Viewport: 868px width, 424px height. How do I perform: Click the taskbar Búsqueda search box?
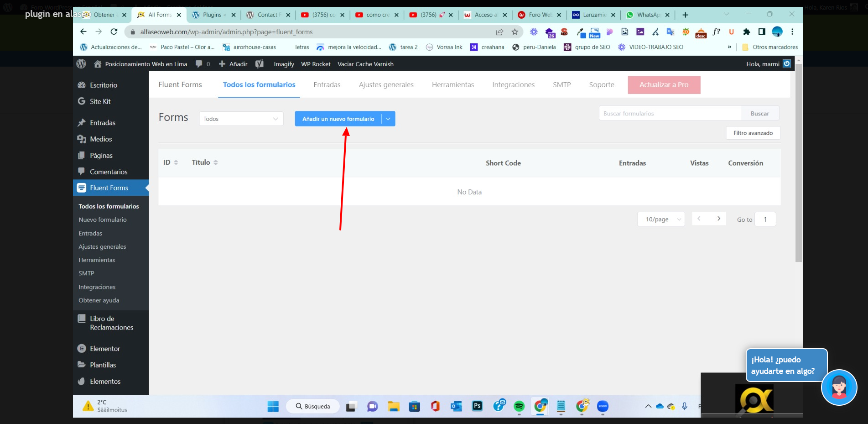click(313, 406)
